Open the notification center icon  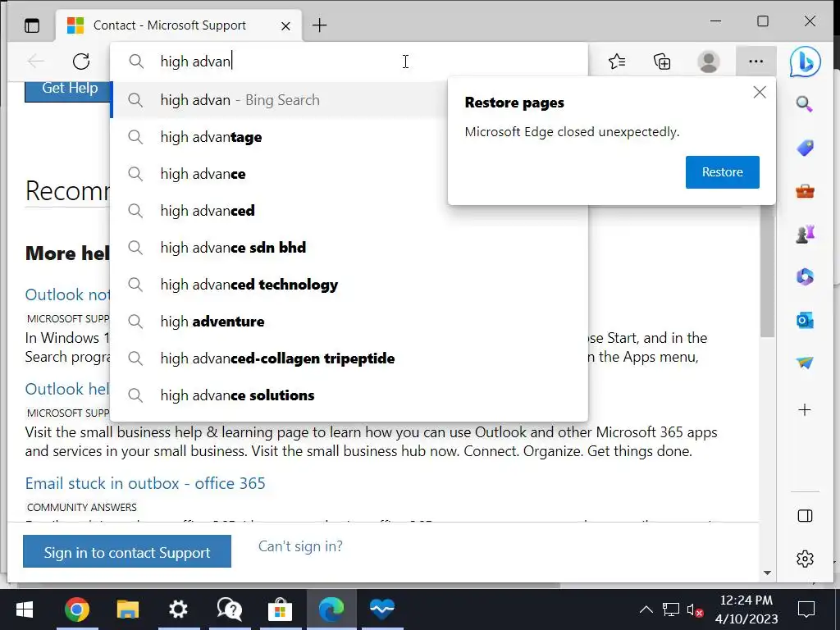(806, 609)
